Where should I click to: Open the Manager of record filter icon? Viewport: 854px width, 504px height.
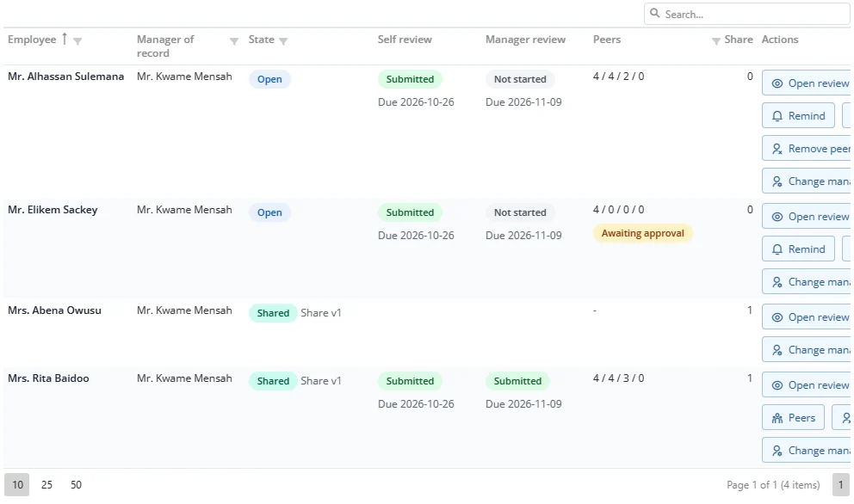point(234,40)
